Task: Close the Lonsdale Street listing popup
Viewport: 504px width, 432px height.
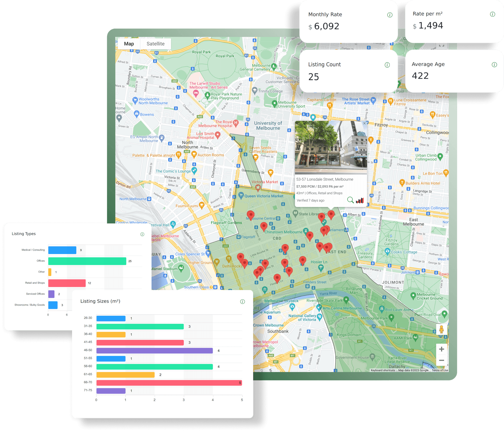Action: 365,123
